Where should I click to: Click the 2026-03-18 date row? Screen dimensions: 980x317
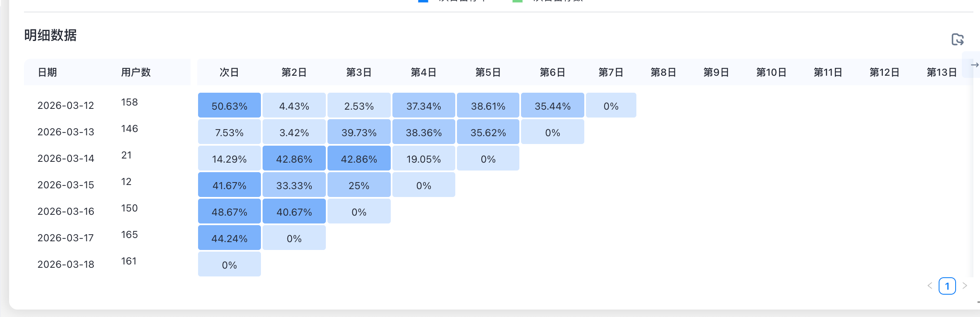point(66,264)
